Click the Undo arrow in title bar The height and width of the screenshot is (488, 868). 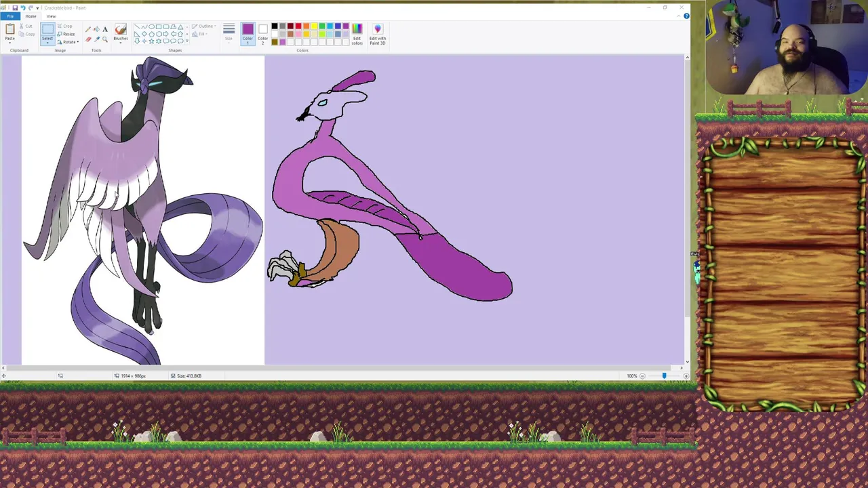pos(22,7)
